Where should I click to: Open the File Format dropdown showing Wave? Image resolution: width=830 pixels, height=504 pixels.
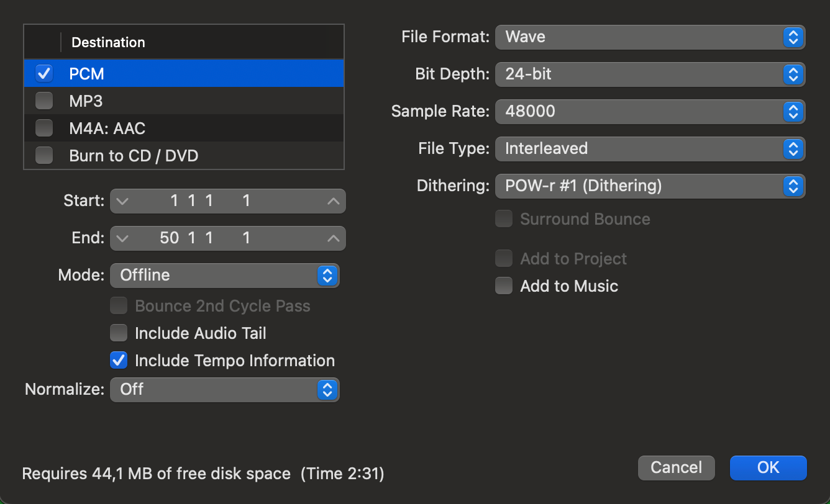pyautogui.click(x=650, y=37)
